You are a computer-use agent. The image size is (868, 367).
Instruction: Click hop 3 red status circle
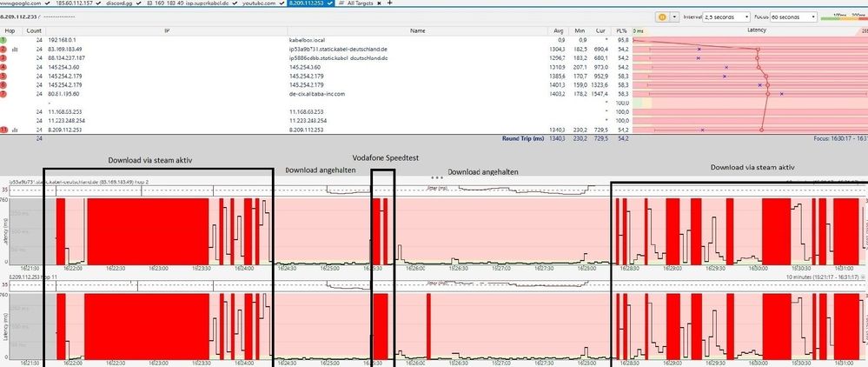[x=3, y=58]
